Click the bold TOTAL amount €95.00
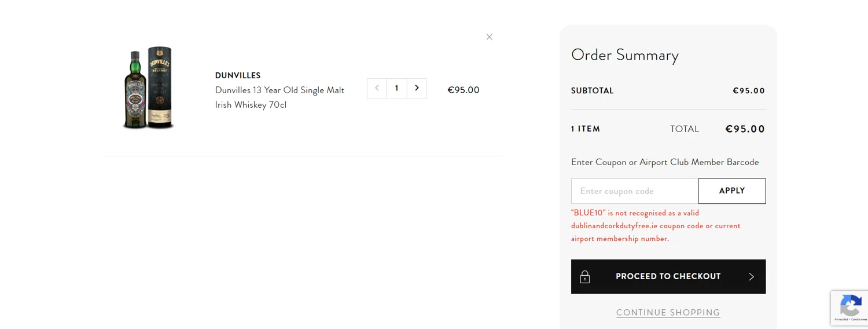868x329 pixels. [745, 129]
